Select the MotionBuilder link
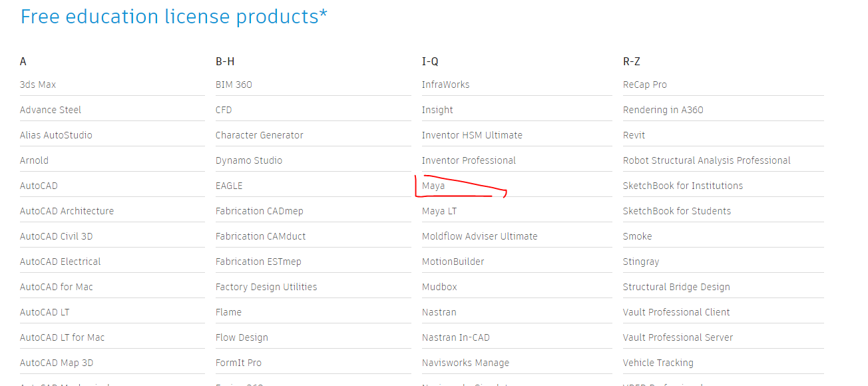The image size is (868, 386). (453, 262)
